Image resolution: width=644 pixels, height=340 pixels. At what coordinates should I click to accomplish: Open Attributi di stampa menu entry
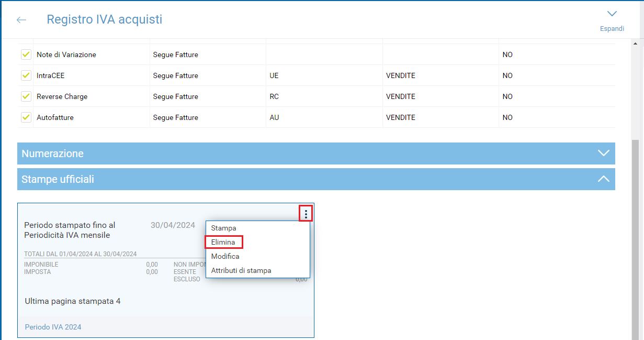[x=241, y=270]
